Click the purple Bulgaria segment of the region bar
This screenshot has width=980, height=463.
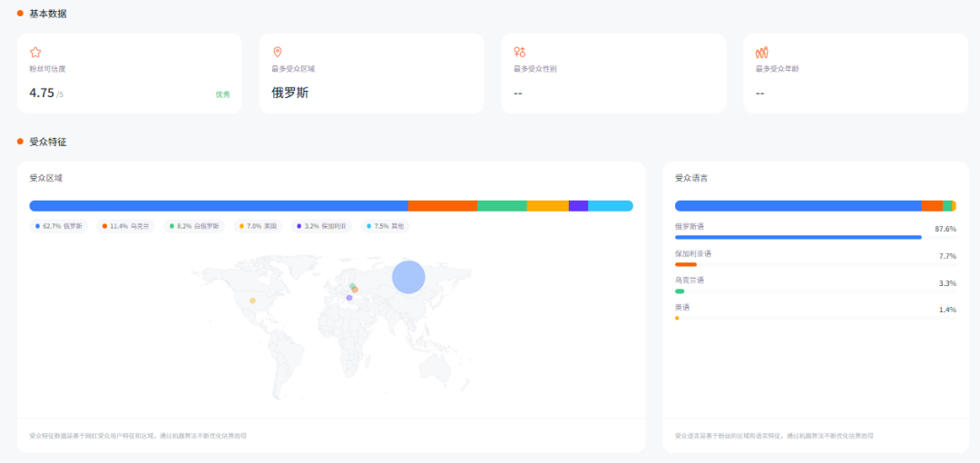tap(578, 206)
